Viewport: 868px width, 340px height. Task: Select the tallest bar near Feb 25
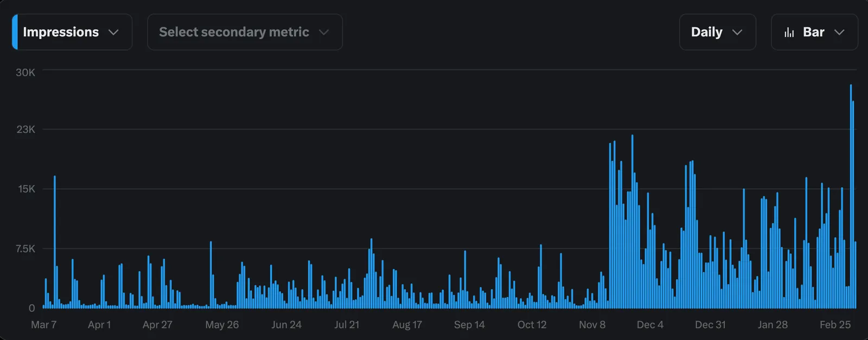[x=851, y=196]
